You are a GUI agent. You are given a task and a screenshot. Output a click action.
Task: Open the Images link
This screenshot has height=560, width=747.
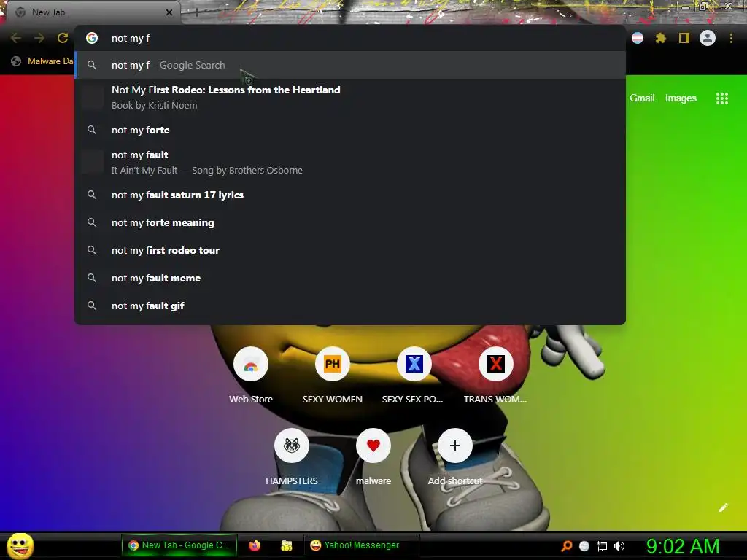681,98
